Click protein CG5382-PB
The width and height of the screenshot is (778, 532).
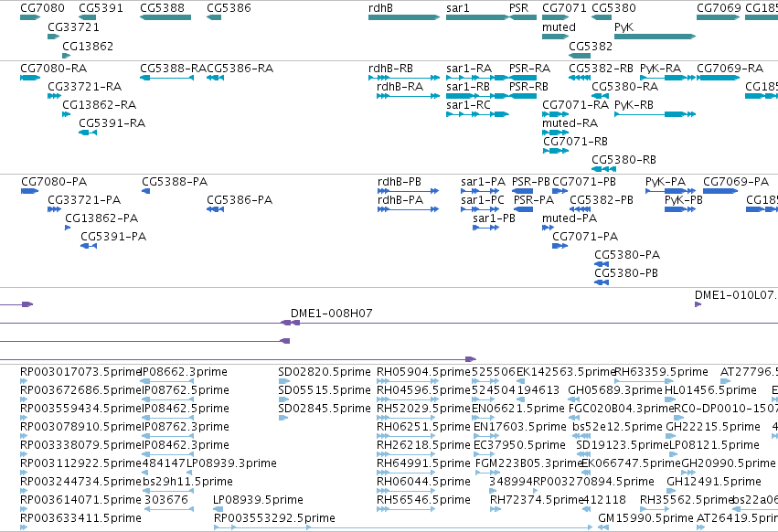tap(602, 200)
